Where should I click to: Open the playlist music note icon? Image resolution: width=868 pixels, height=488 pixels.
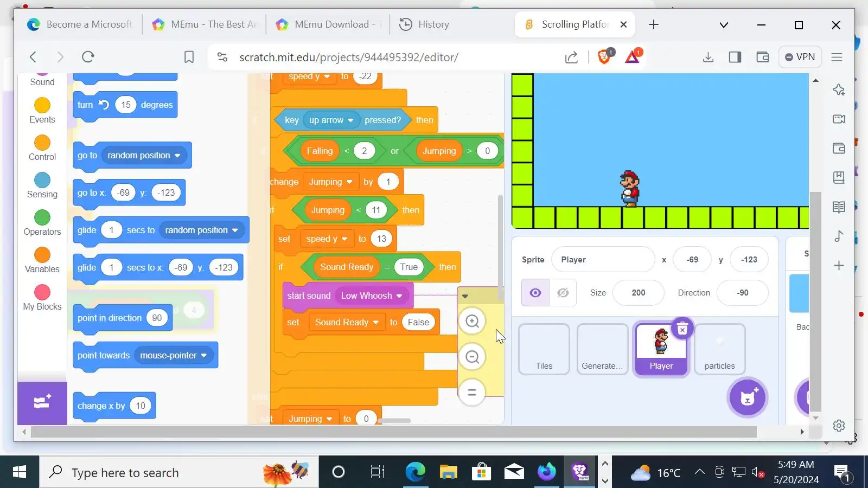(839, 236)
